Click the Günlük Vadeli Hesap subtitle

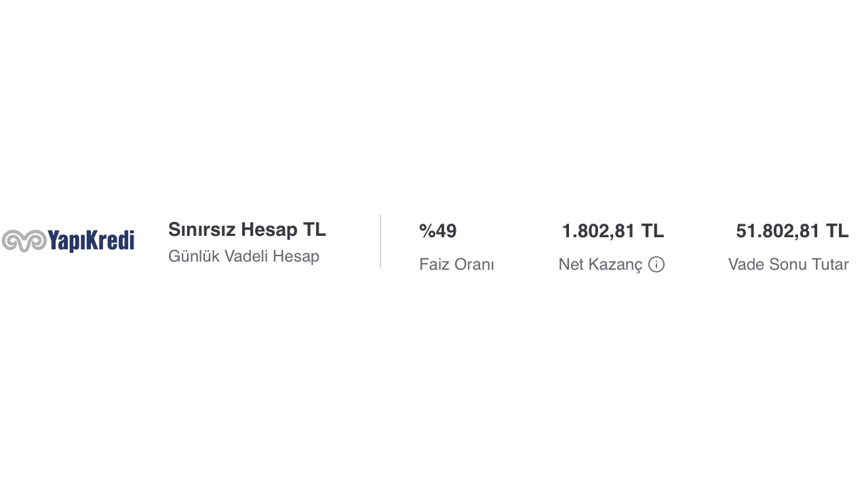point(243,256)
